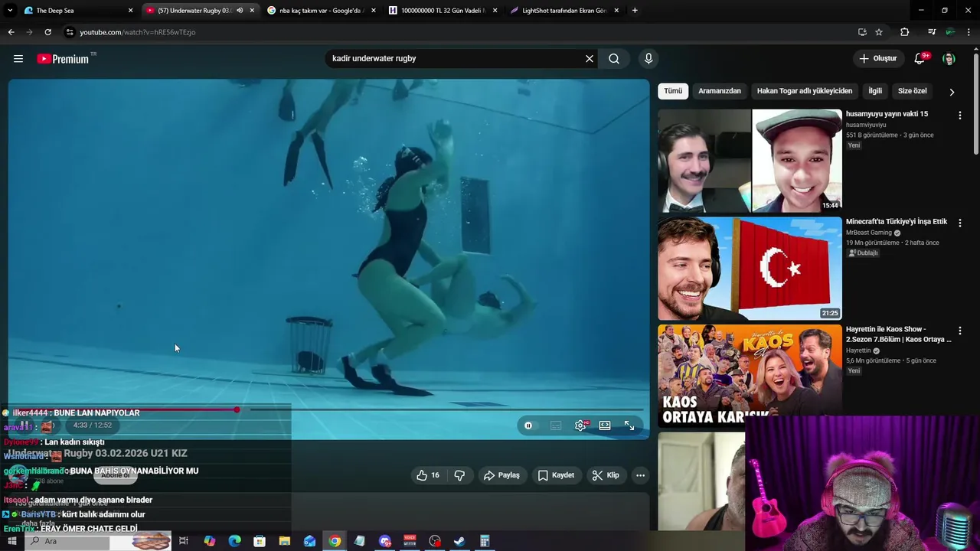Click the progress bar scrubber dot
This screenshot has height=551, width=980.
237,409
